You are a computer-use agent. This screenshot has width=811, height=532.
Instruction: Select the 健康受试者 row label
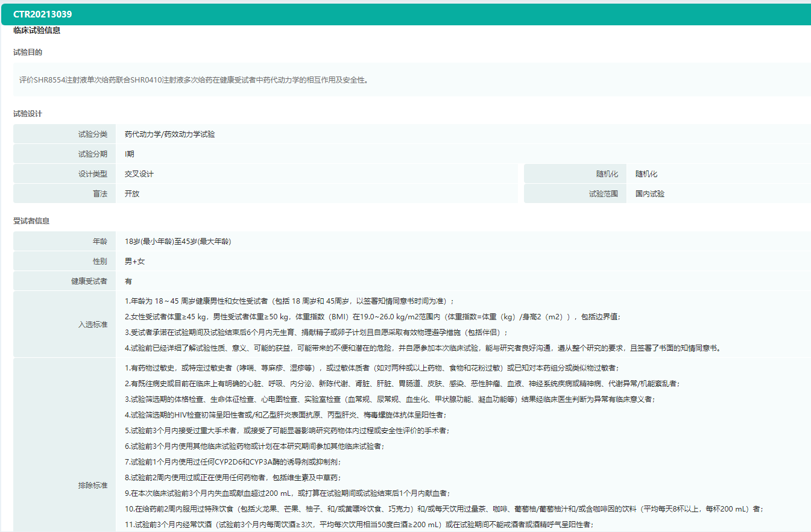point(89,281)
